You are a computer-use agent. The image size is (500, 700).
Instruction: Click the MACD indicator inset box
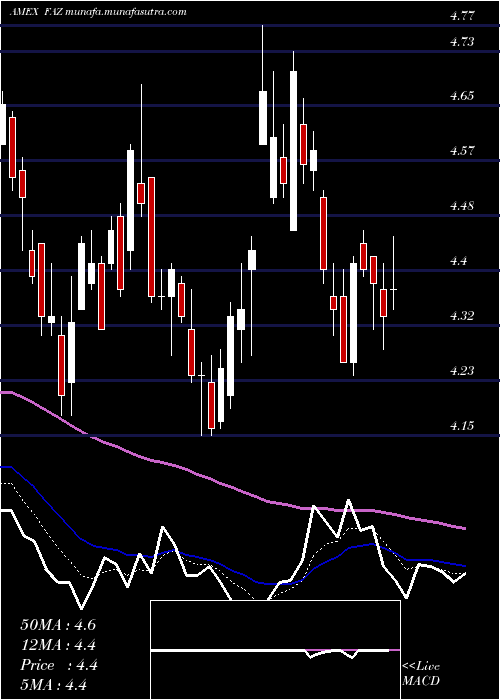pyautogui.click(x=275, y=650)
